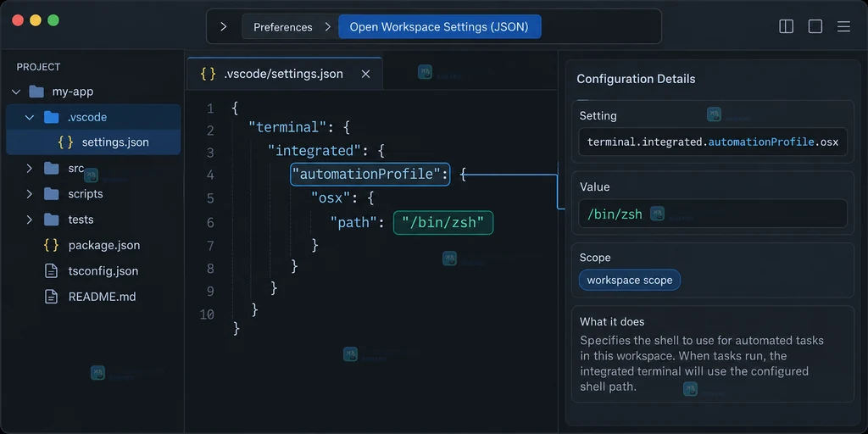Click the Scope section label
The width and height of the screenshot is (868, 434).
tap(595, 258)
